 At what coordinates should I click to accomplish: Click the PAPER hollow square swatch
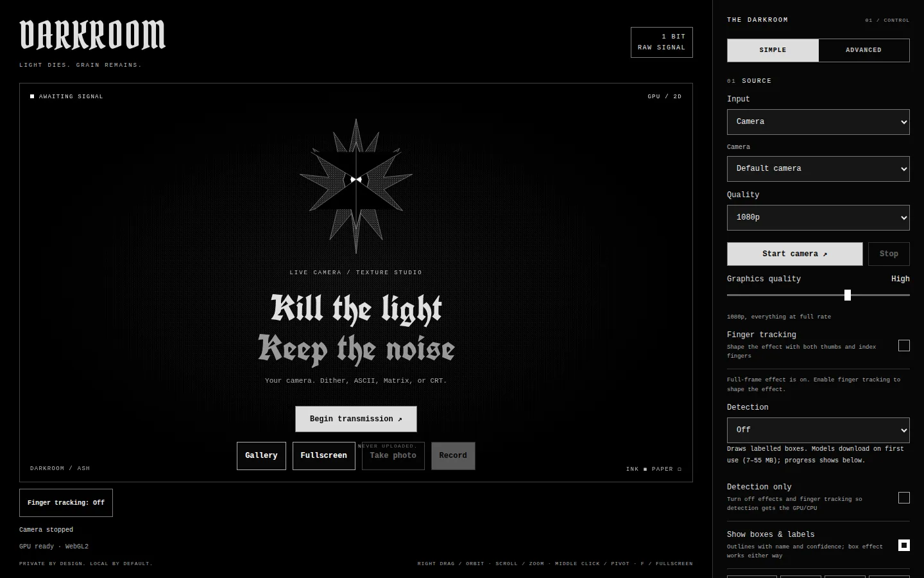pos(680,469)
